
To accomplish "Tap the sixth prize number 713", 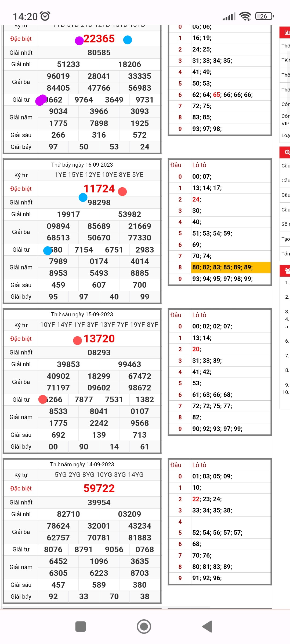I will click(140, 435).
